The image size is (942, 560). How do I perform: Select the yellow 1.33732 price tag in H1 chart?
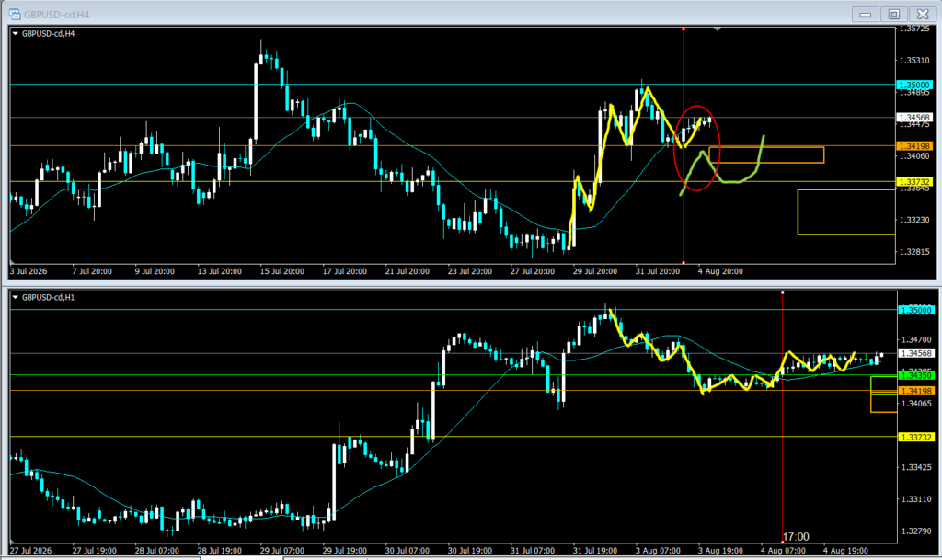pyautogui.click(x=916, y=437)
